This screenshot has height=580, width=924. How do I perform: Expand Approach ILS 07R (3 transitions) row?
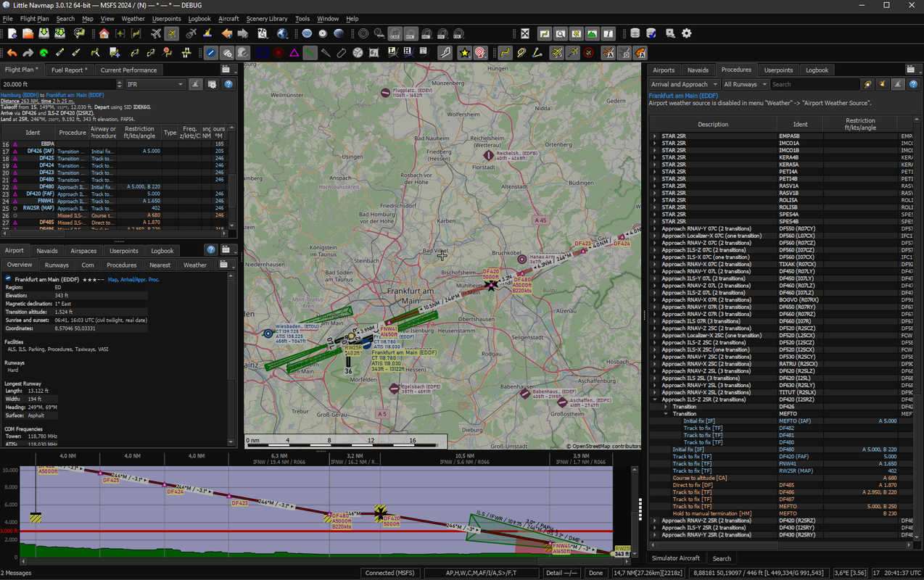click(x=655, y=321)
